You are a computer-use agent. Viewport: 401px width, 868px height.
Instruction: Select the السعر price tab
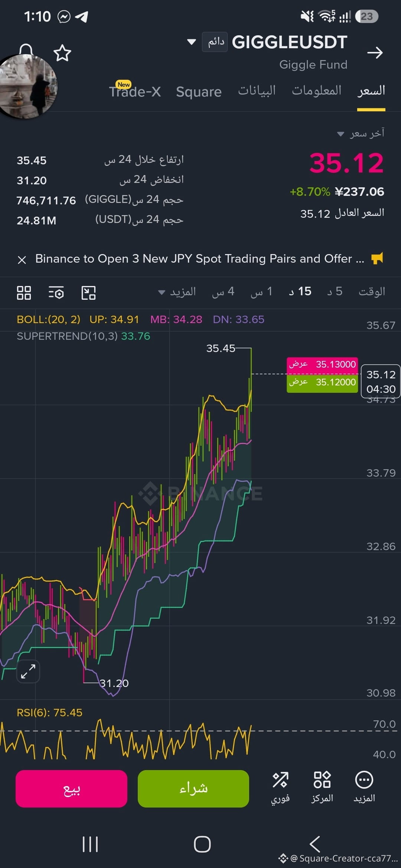pos(371,91)
